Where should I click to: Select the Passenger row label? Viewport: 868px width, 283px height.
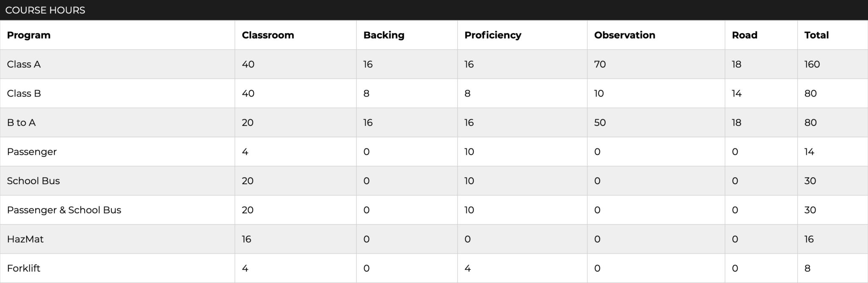[x=32, y=152]
